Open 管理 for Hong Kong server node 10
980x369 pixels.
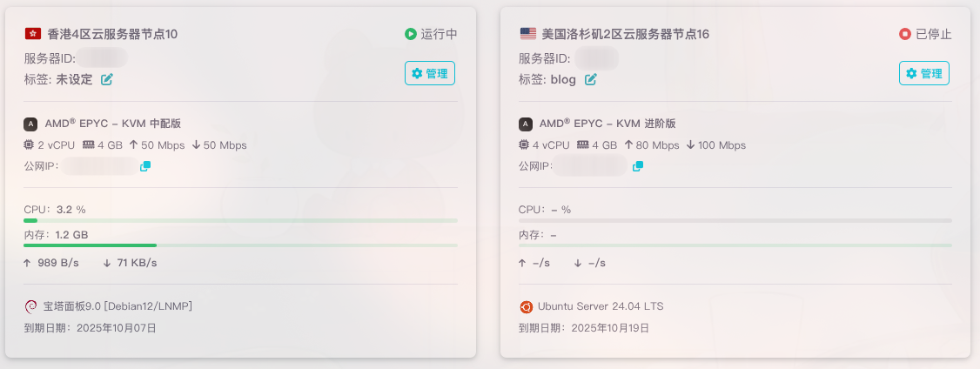click(x=430, y=73)
